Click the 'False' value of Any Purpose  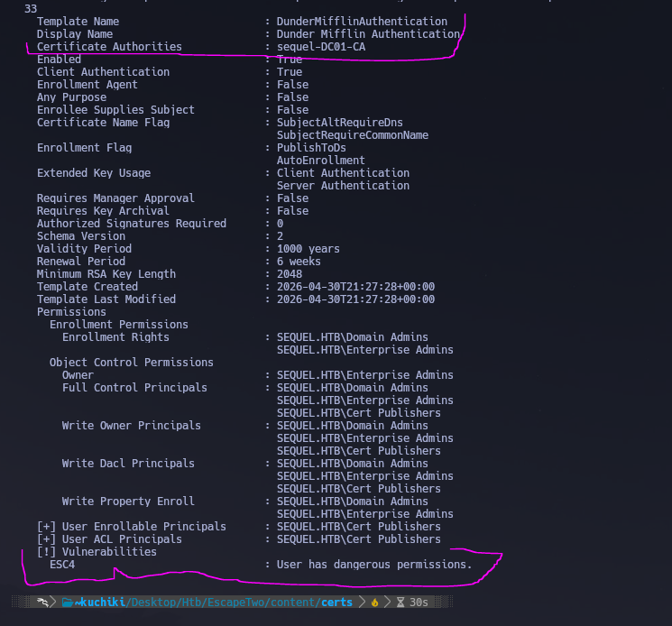pyautogui.click(x=293, y=97)
